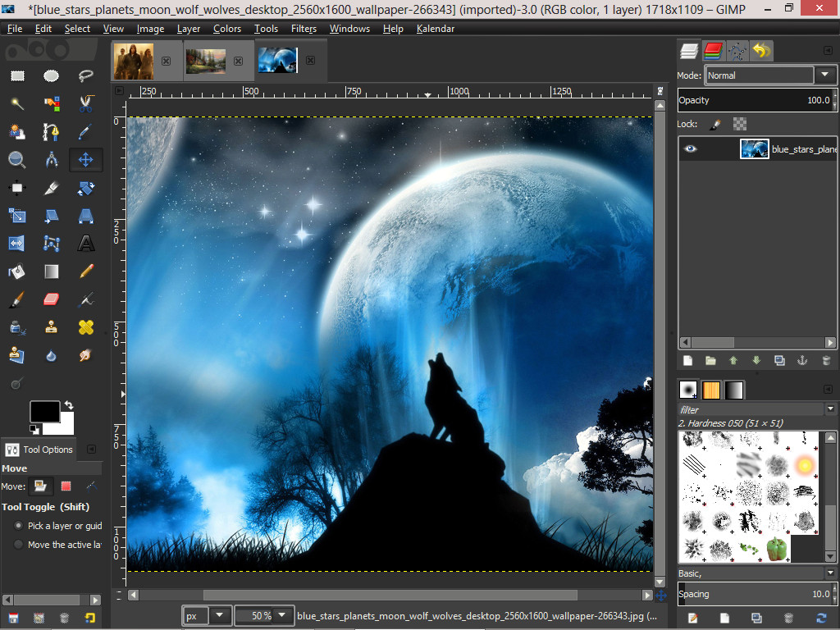Toggle visibility eye of blue_stars_planets layer

tap(691, 149)
